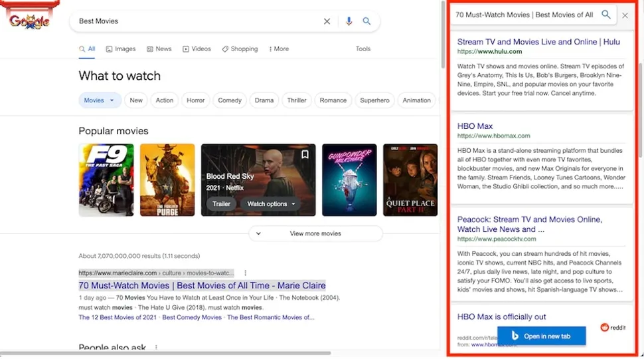Screen dimensions: 644x359
Task: Click the About 7,070,000,000 results text
Action: (139, 256)
